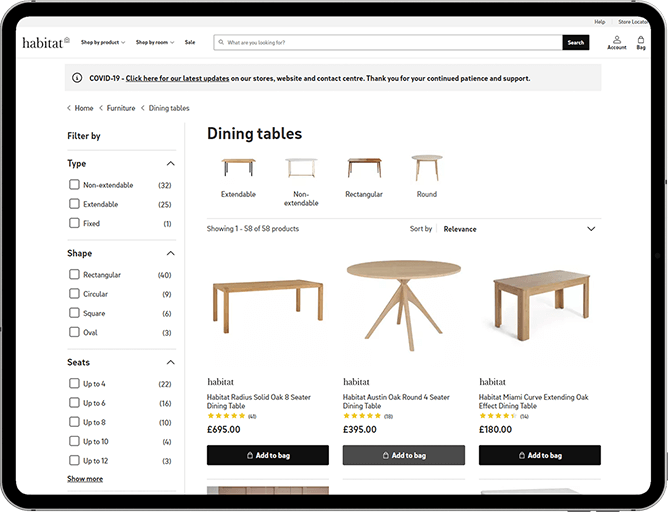Image resolution: width=668 pixels, height=512 pixels.
Task: Open Habitat Austin Oak Round 4 Seater title
Action: (396, 401)
